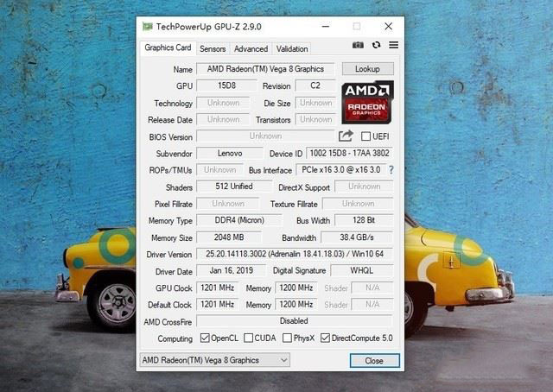Click the Lookup button
Image resolution: width=553 pixels, height=392 pixels.
(x=367, y=69)
